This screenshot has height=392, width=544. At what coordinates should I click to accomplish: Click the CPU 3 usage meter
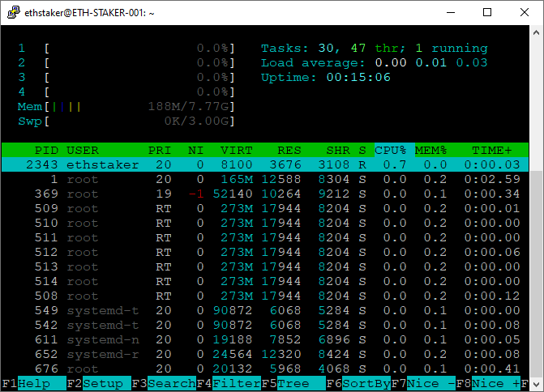point(126,77)
